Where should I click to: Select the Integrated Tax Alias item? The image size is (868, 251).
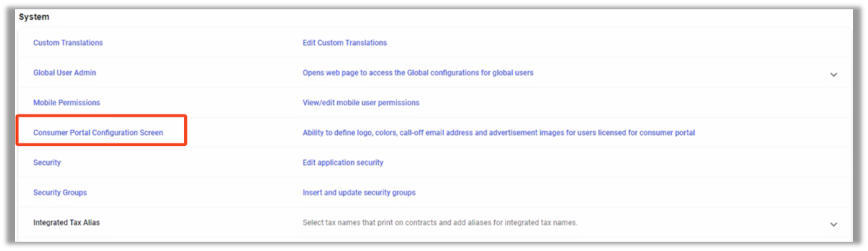coord(66,222)
